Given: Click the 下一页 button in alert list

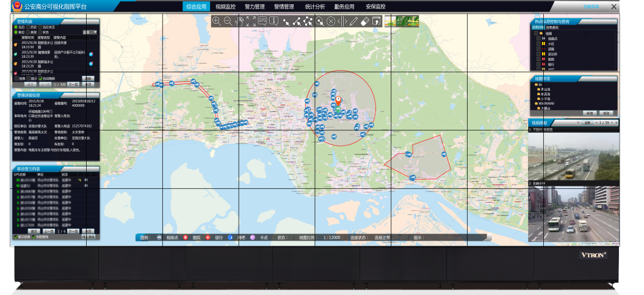Looking at the screenshot, I should click(x=73, y=84).
